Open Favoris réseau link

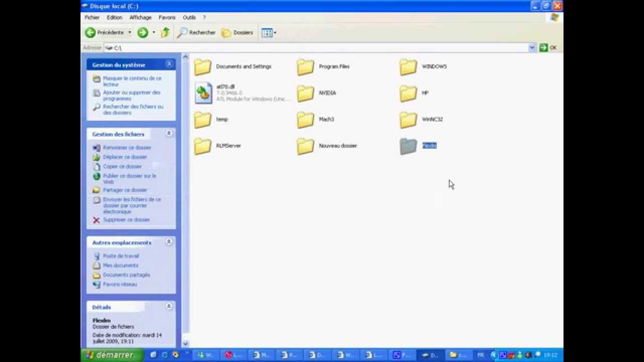pos(120,284)
